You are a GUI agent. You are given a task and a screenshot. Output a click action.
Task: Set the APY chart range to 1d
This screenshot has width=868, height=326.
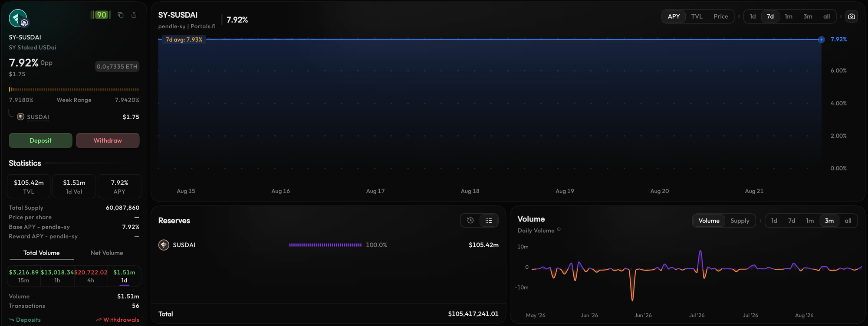[x=753, y=16]
